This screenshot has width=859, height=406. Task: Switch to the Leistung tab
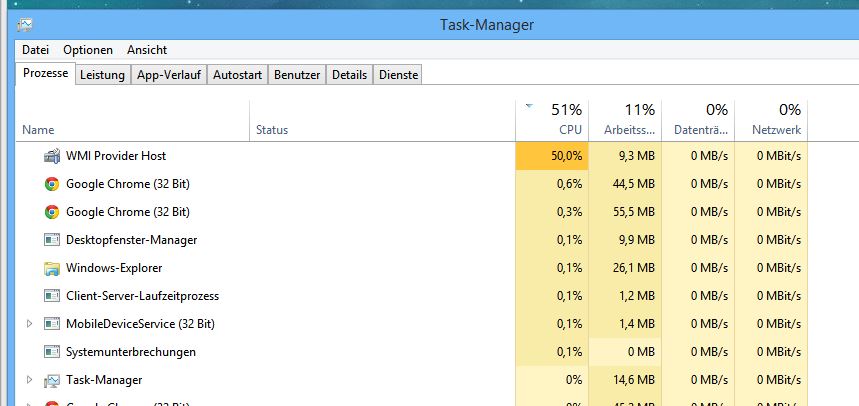click(102, 75)
